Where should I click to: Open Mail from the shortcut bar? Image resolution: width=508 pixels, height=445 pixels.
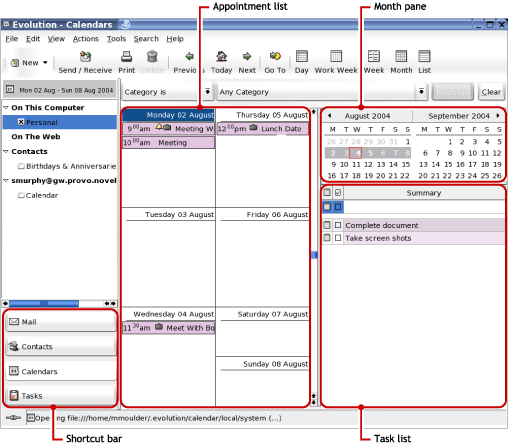(61, 322)
